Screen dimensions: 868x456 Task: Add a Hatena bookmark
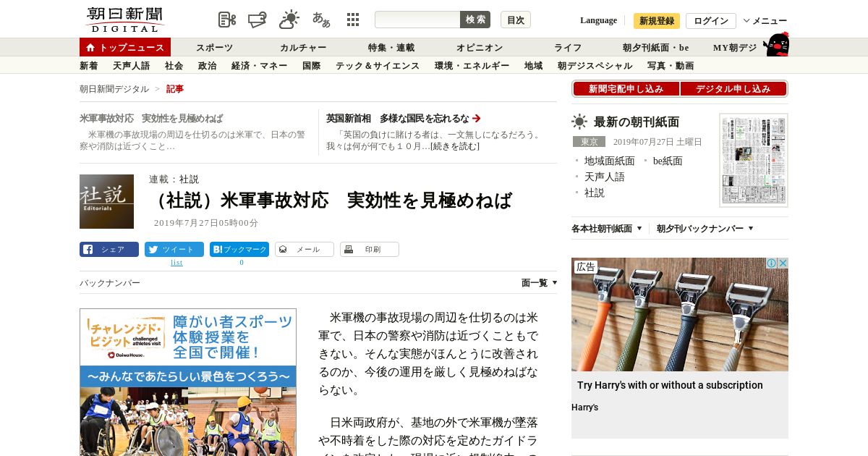(239, 250)
